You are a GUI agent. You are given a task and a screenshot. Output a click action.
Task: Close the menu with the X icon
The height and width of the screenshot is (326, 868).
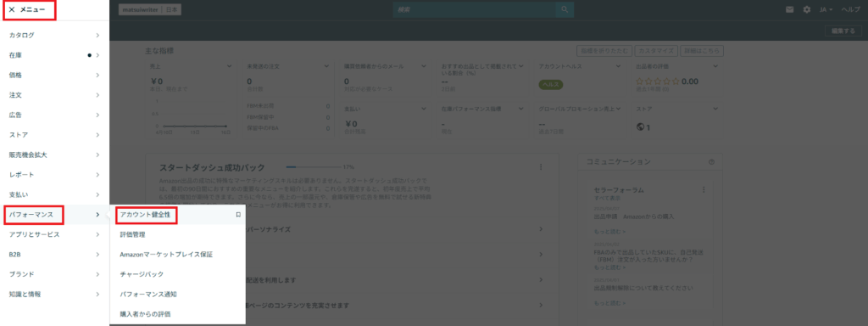click(x=12, y=10)
